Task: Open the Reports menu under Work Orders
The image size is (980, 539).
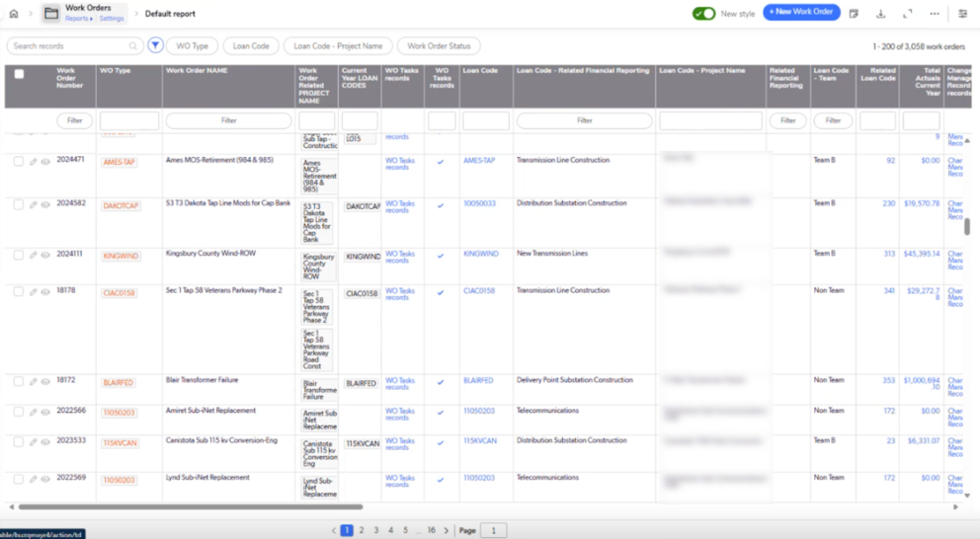Action: point(78,19)
